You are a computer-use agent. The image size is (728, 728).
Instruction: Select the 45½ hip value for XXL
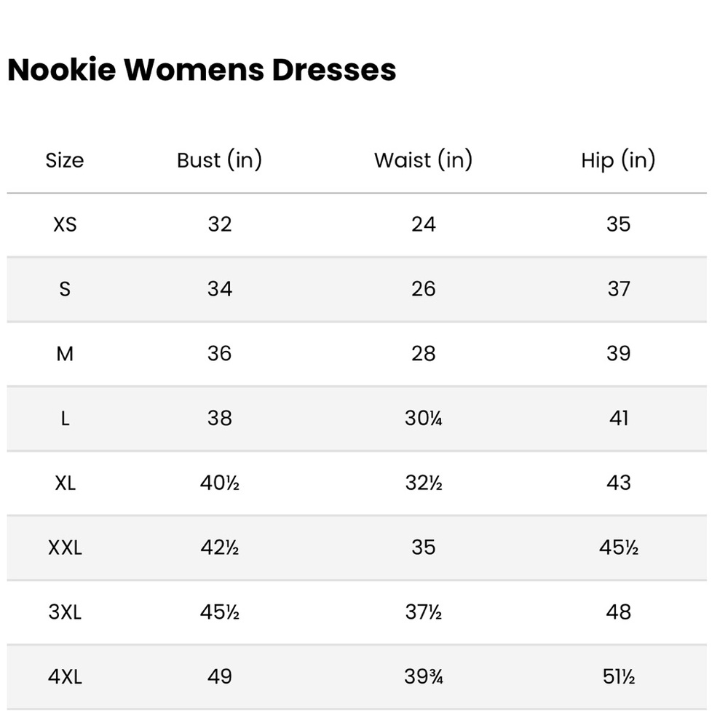pyautogui.click(x=618, y=547)
